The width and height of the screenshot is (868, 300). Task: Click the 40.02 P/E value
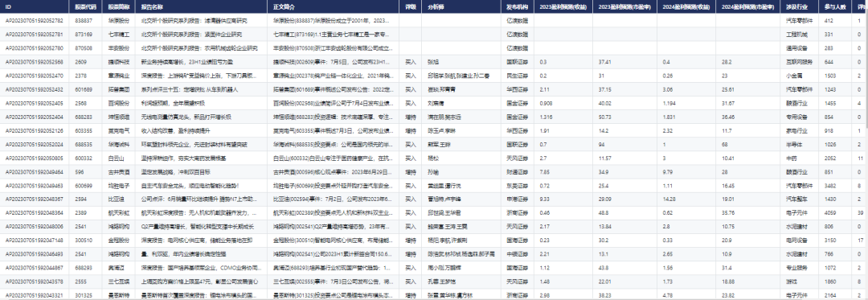click(x=604, y=104)
